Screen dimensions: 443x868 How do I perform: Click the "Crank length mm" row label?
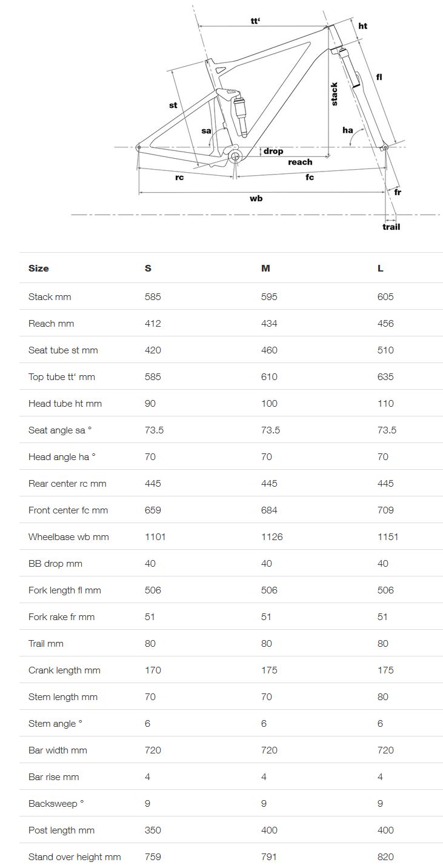click(64, 670)
